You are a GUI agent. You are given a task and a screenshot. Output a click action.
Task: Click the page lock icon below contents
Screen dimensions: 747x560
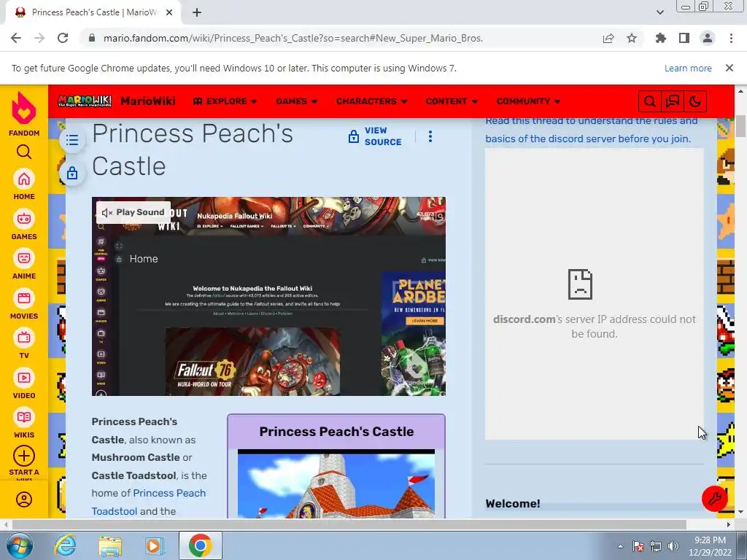pyautogui.click(x=72, y=173)
